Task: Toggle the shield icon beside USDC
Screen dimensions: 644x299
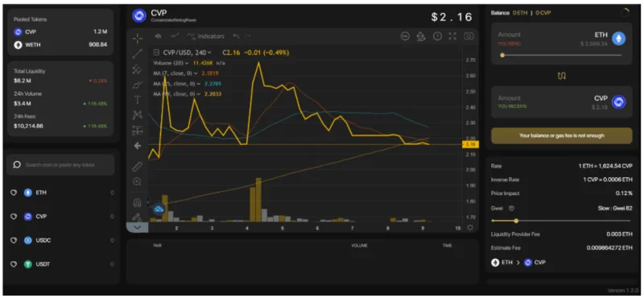Action: point(14,240)
